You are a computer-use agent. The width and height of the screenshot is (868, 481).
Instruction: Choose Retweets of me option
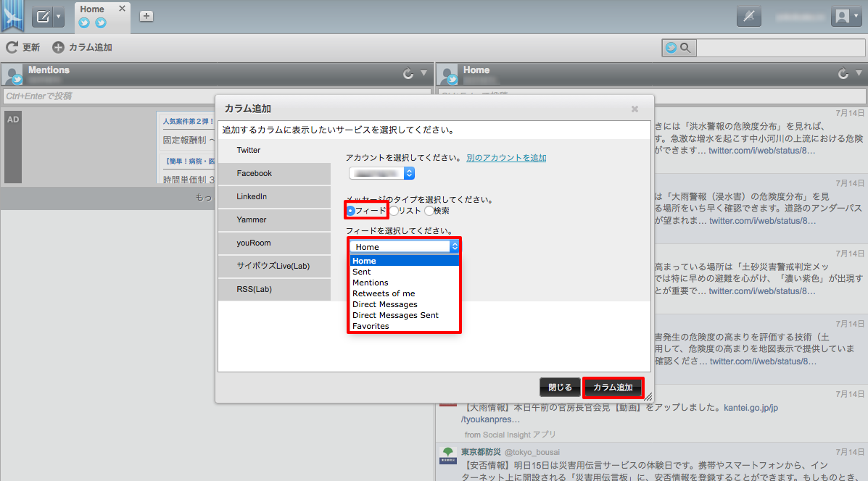coord(404,293)
